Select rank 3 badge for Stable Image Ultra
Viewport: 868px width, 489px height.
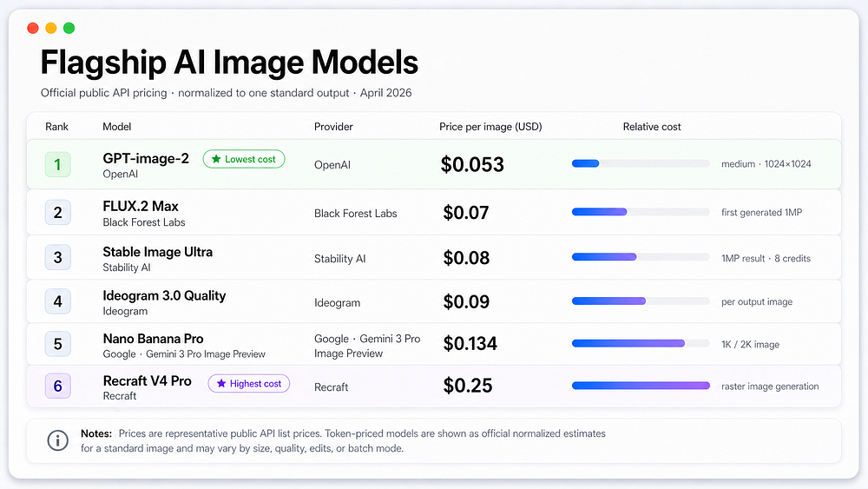[57, 257]
